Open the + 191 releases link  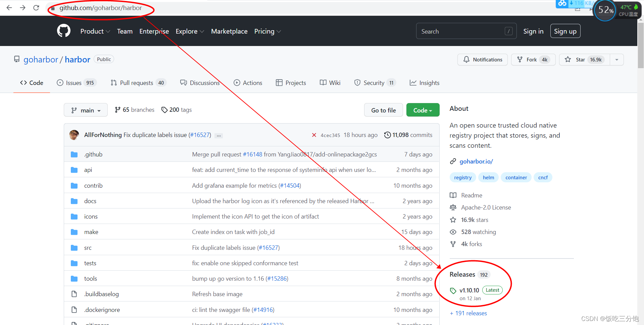[x=468, y=313]
